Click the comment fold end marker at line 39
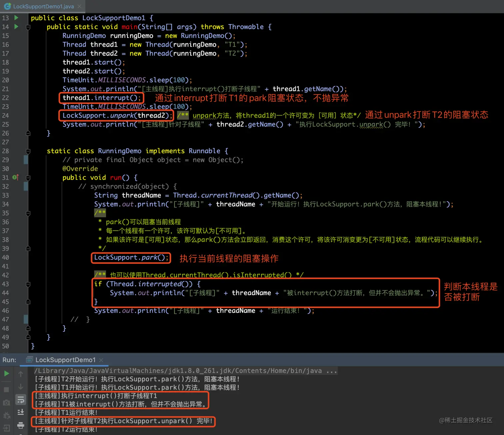 (28, 248)
